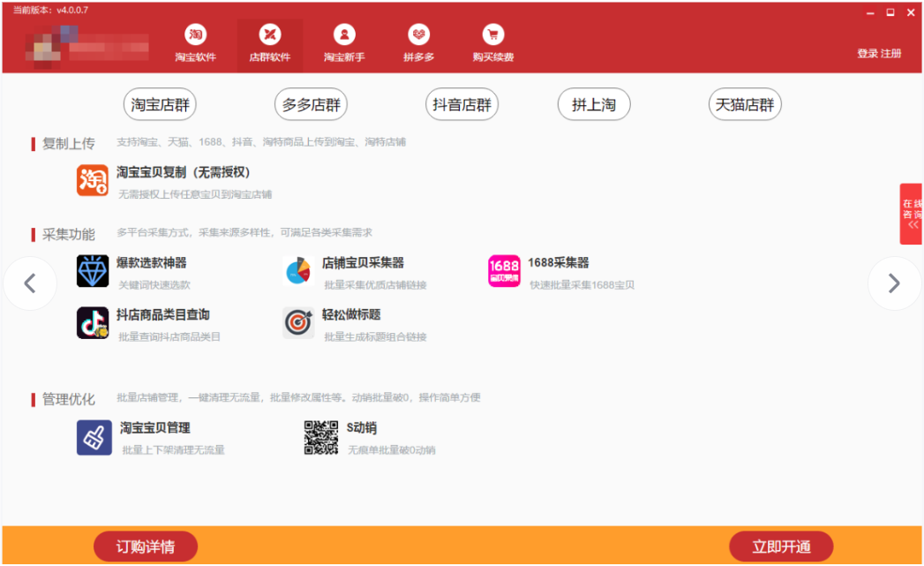This screenshot has width=924, height=566.
Task: Switch to the 拼上淘 category
Action: (594, 104)
